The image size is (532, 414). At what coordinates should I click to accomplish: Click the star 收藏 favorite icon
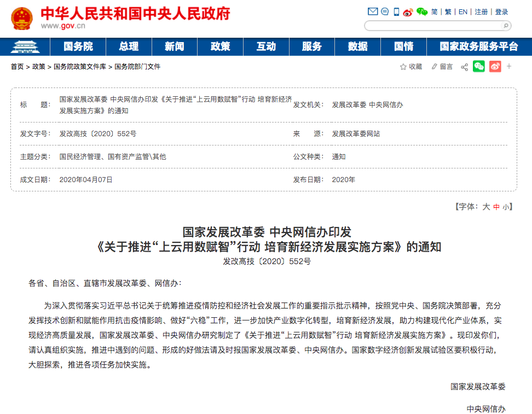(x=403, y=67)
